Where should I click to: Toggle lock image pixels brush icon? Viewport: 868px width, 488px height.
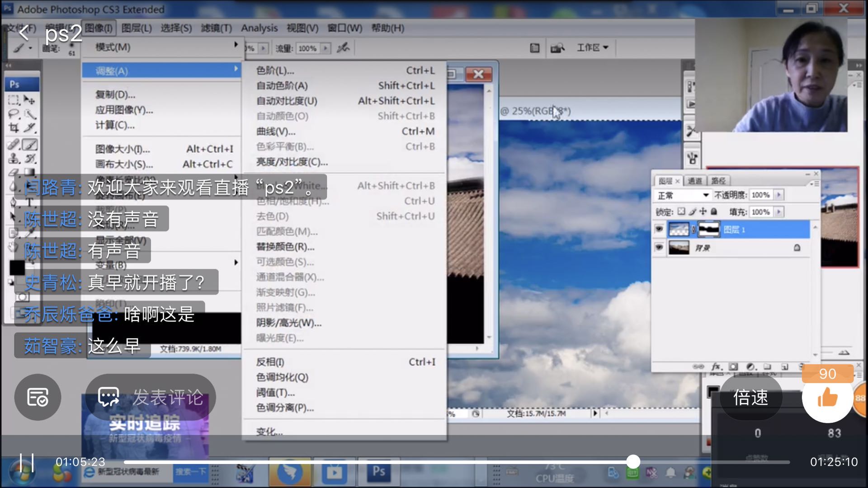692,211
